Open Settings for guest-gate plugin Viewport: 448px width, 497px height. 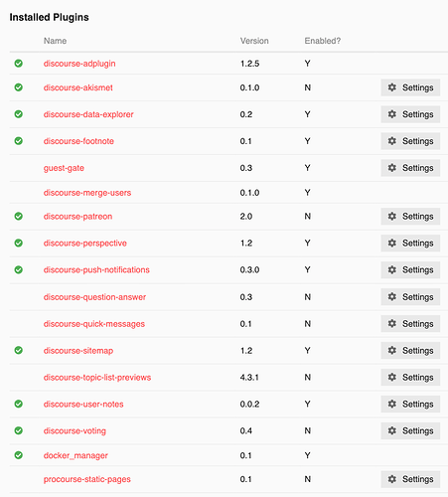coord(410,168)
